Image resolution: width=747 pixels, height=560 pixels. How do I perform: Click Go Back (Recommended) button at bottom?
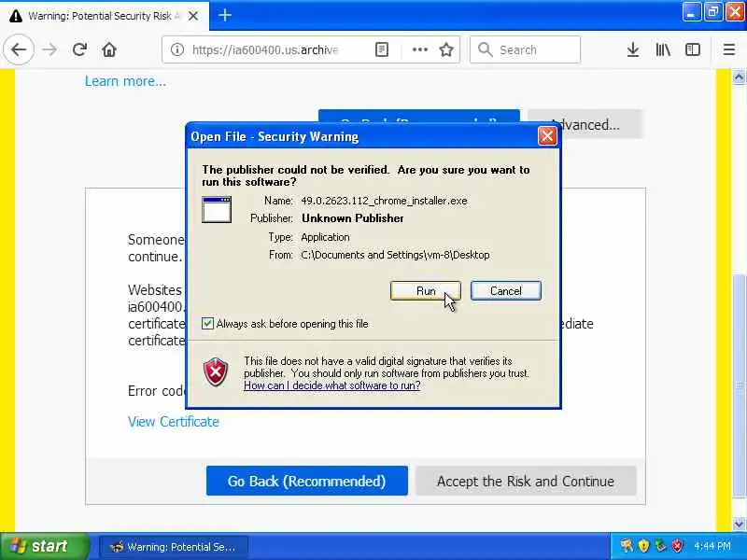pyautogui.click(x=307, y=481)
